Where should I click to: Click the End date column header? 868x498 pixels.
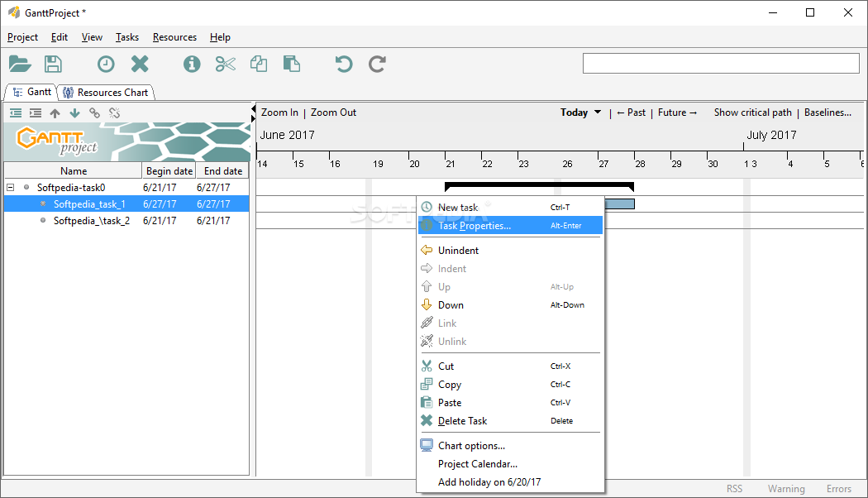[x=222, y=170]
